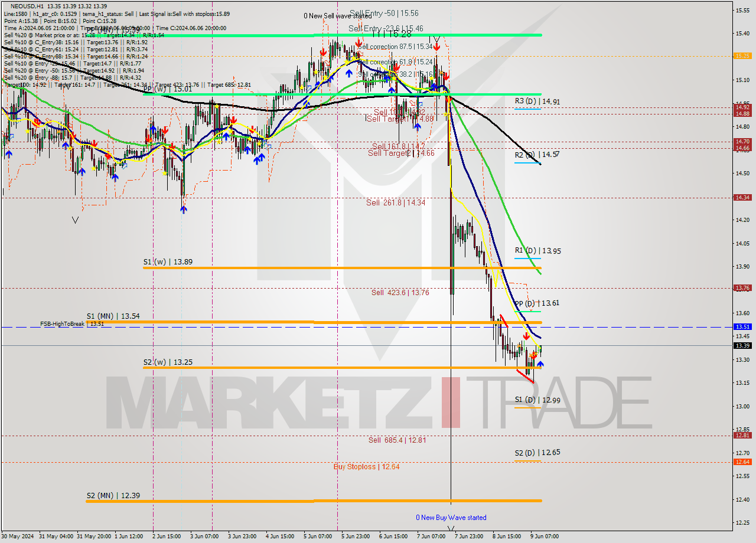The image size is (756, 543).
Task: Click the Sell 685.4 | 12.81 label
Action: (397, 440)
